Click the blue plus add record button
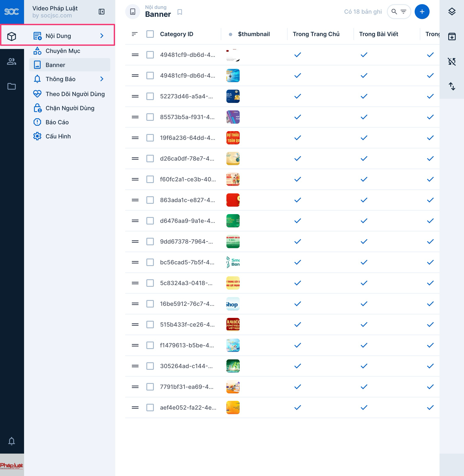464x476 pixels. pos(422,12)
